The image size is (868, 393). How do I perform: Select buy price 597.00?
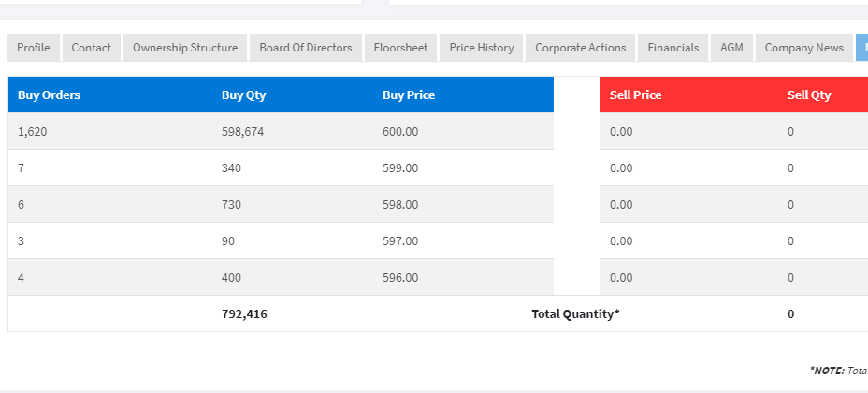coord(400,241)
